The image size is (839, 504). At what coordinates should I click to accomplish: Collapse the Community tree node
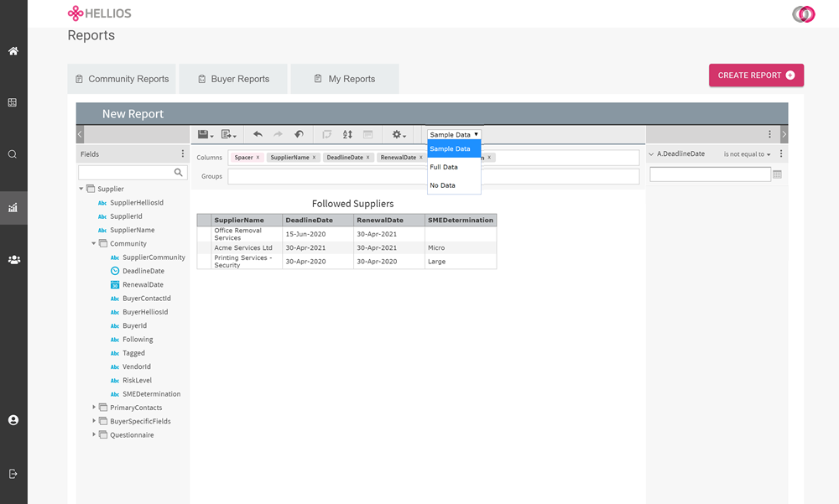tap(94, 243)
